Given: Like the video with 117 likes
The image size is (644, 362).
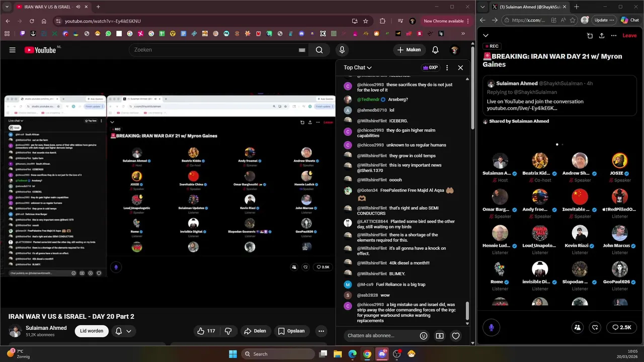Looking at the screenshot, I should coord(206,331).
